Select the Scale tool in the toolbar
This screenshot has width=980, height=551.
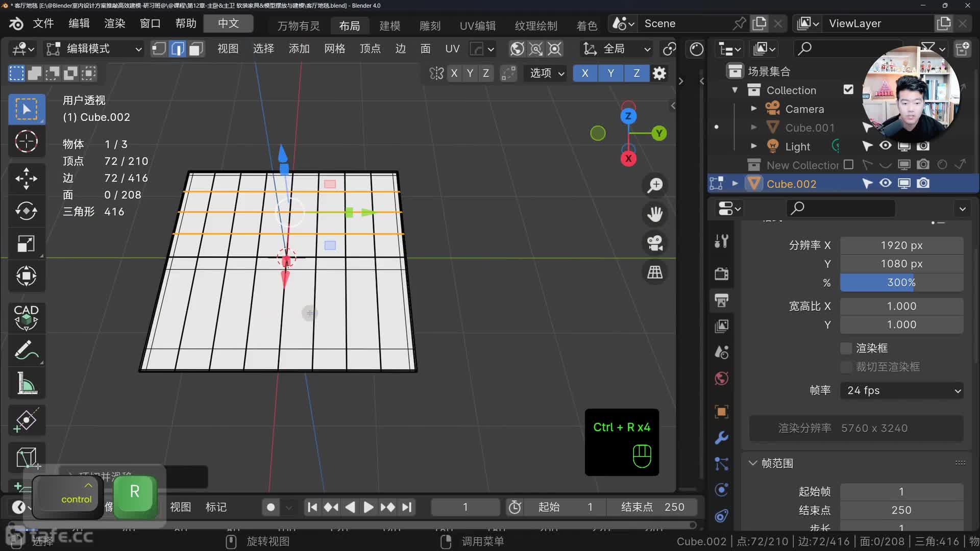pos(26,243)
